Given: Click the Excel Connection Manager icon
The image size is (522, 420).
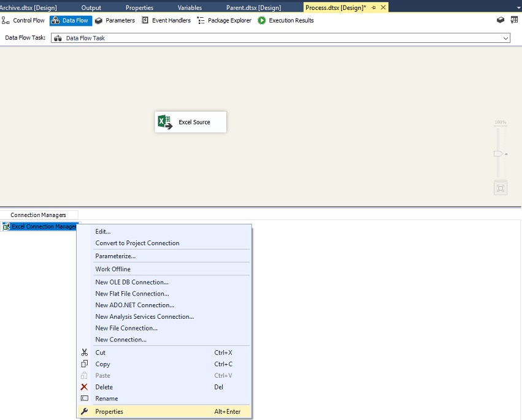Looking at the screenshot, I should coord(6,227).
